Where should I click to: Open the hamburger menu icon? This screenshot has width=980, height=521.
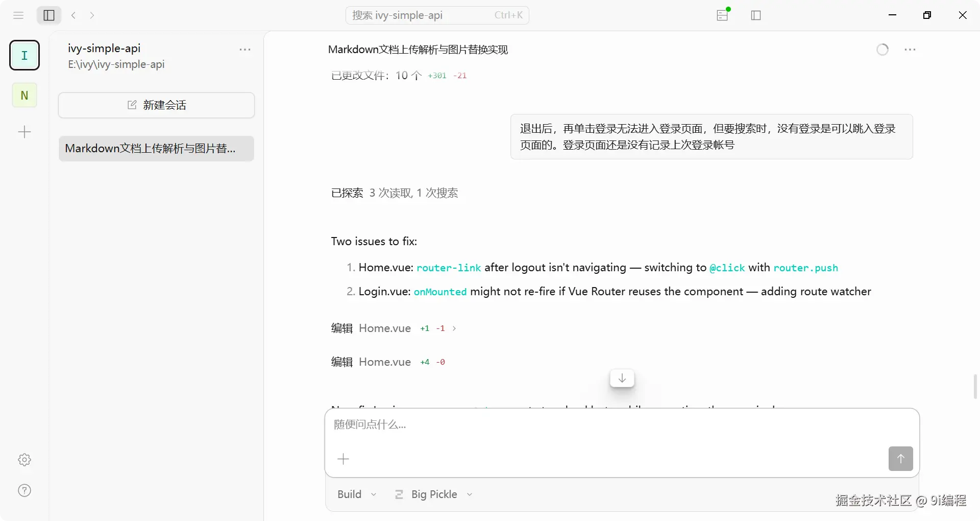18,15
